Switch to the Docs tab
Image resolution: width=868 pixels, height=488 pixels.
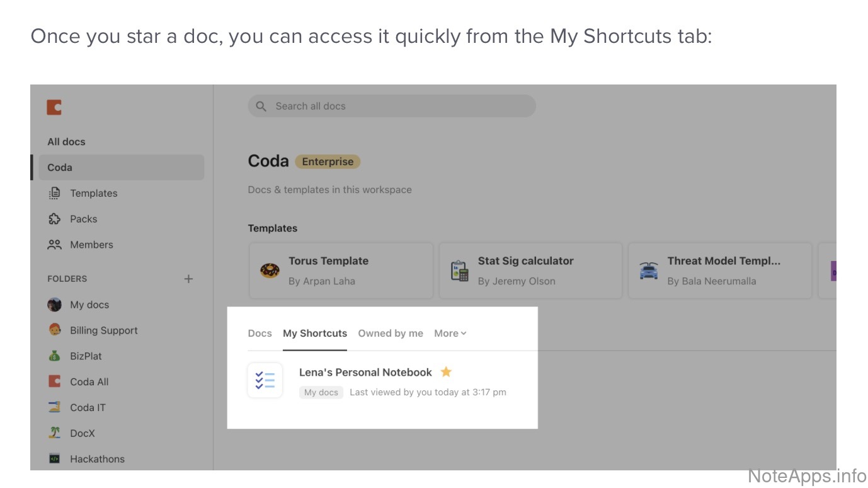pos(260,334)
